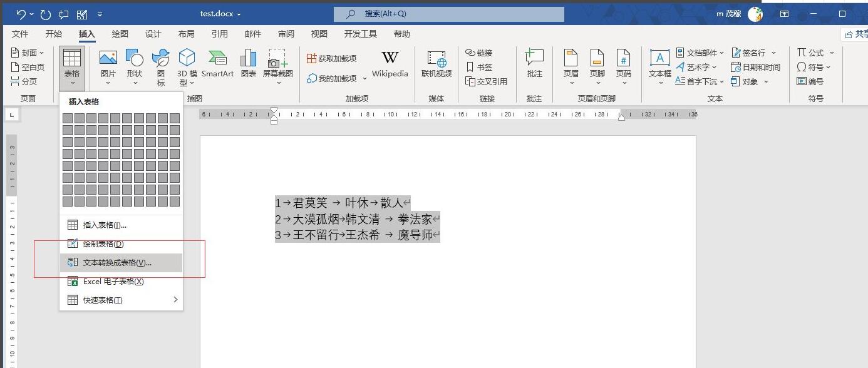
Task: Click the 获取加载项 button
Action: point(331,58)
